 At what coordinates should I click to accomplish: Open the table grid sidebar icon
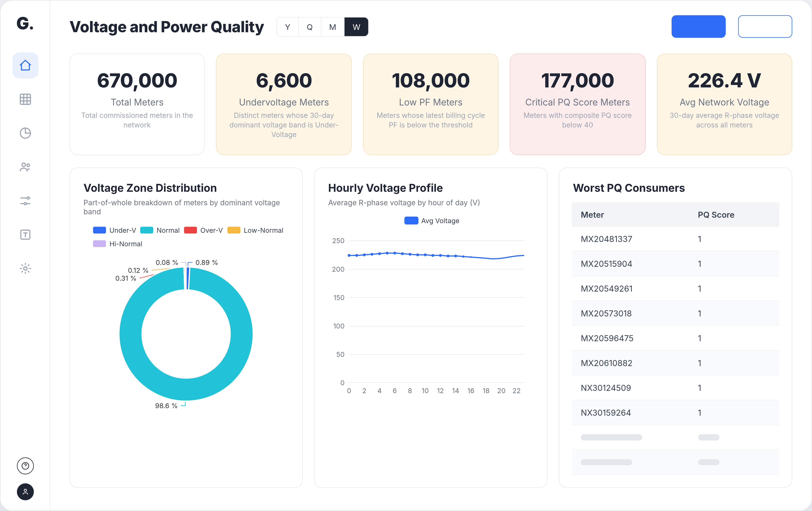click(25, 99)
